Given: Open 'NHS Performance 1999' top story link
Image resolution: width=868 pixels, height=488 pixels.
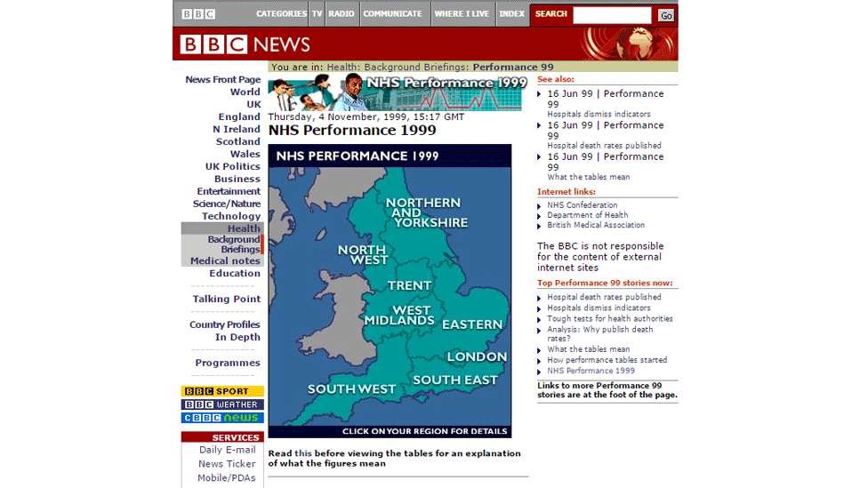Looking at the screenshot, I should (x=591, y=372).
